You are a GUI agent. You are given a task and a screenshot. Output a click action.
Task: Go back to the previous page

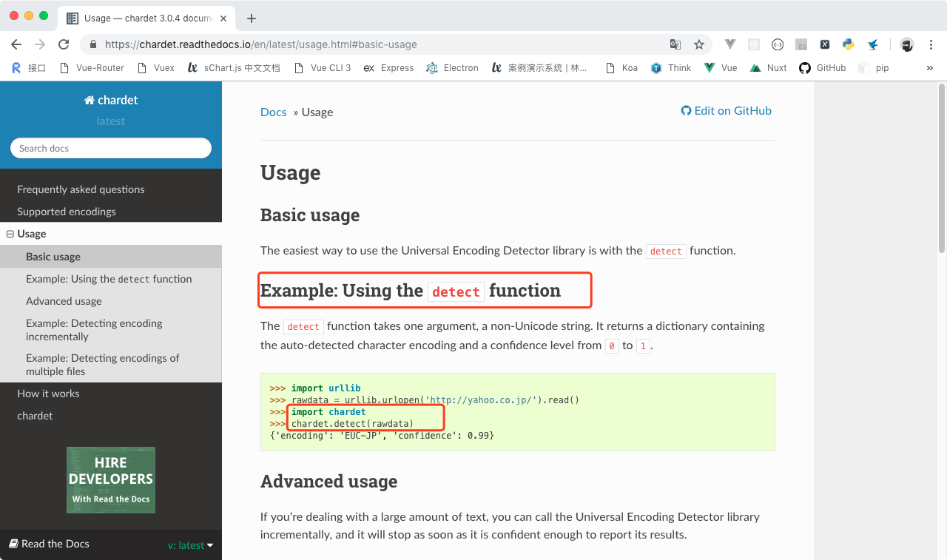[x=16, y=44]
